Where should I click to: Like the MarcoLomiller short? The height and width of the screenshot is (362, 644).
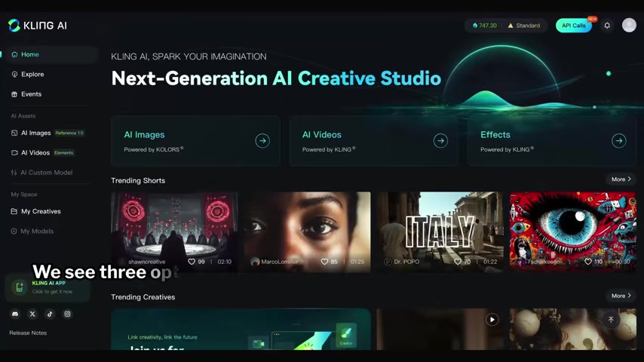[x=324, y=262]
